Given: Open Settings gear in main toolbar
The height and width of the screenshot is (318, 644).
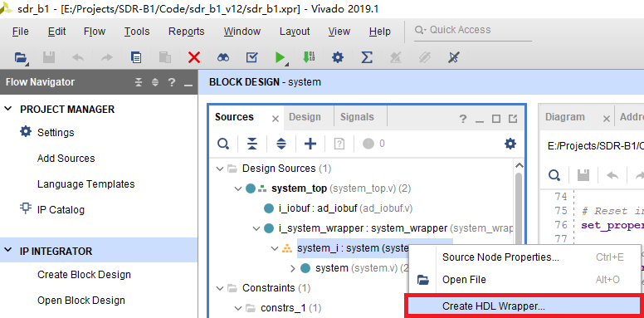Looking at the screenshot, I should pos(338,57).
